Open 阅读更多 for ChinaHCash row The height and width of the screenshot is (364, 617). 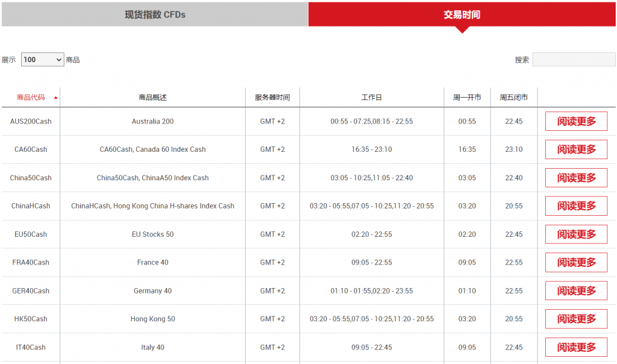[x=576, y=206]
